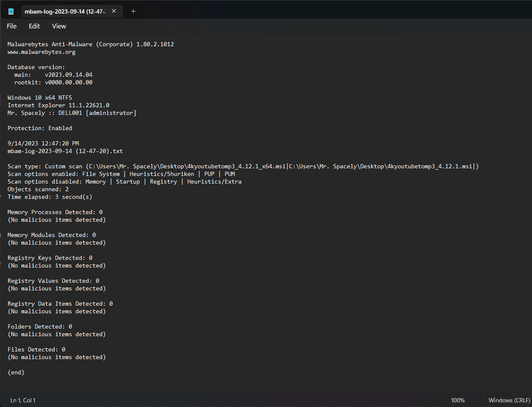Screen dimensions: 532x407
Task: Click the 'Registry Values Detected: 0' line
Action: (53, 281)
